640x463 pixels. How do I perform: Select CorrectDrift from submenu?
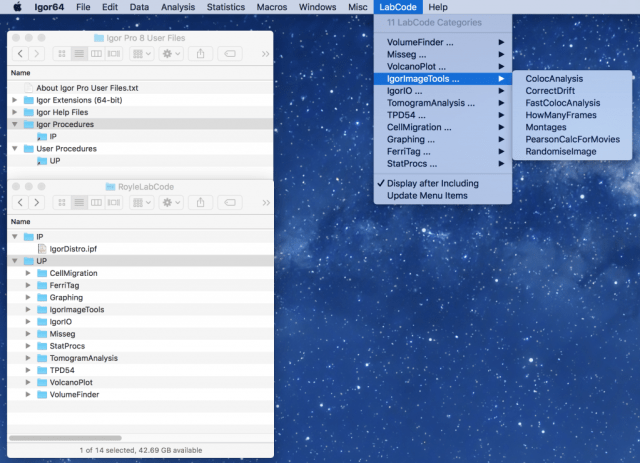coord(572,91)
